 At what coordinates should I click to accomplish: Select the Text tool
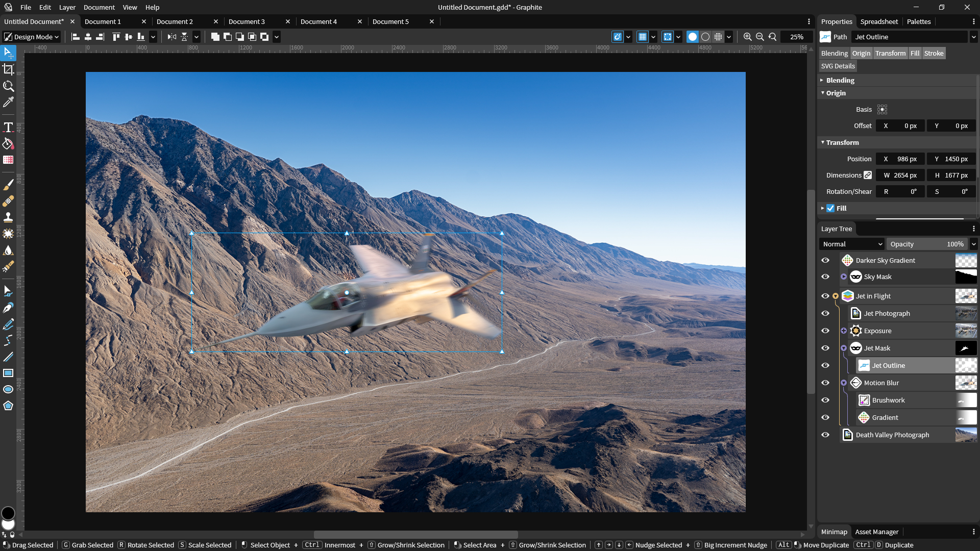(8, 127)
